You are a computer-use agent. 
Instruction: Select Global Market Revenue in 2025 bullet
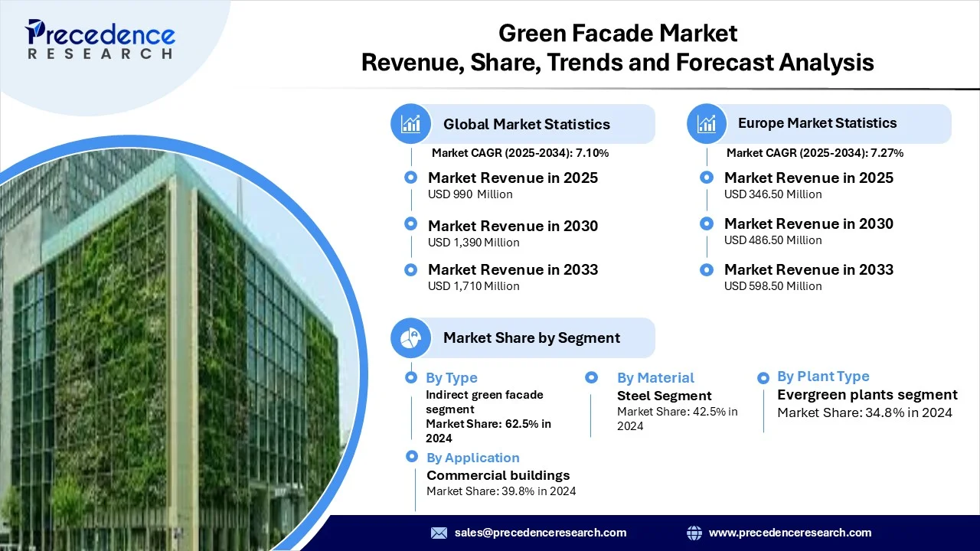pos(411,178)
